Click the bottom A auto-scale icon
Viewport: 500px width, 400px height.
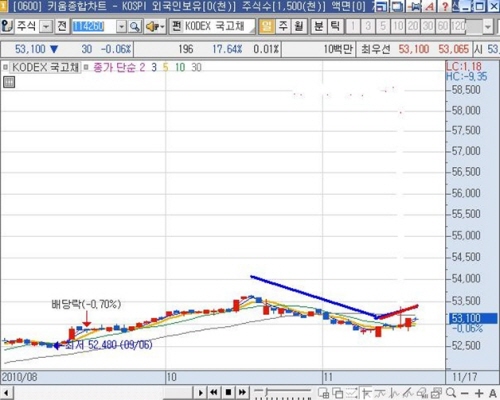[493, 393]
